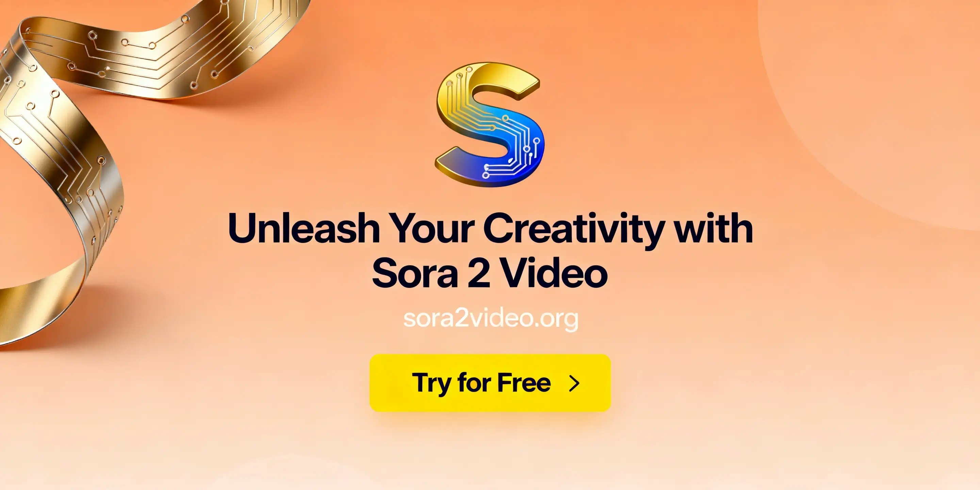Open the sora2video.org link
This screenshot has height=490, width=980.
pyautogui.click(x=491, y=319)
